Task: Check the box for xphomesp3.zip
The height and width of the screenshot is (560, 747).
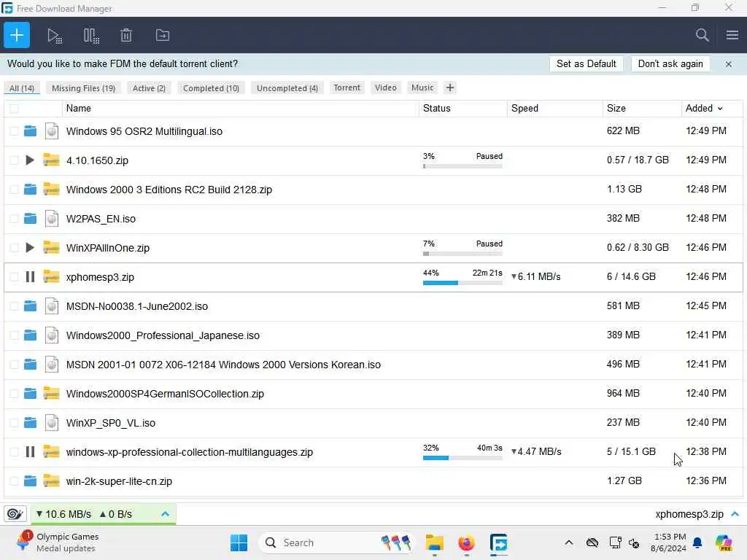Action: (15, 276)
